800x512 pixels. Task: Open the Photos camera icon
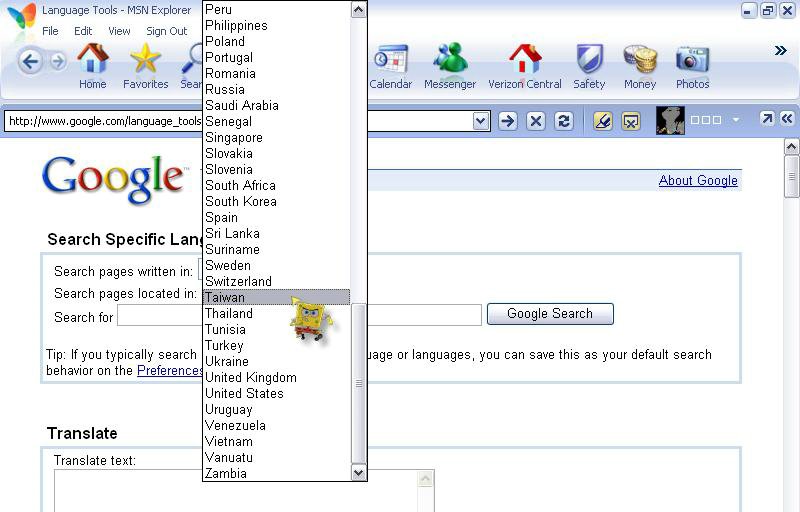click(692, 66)
